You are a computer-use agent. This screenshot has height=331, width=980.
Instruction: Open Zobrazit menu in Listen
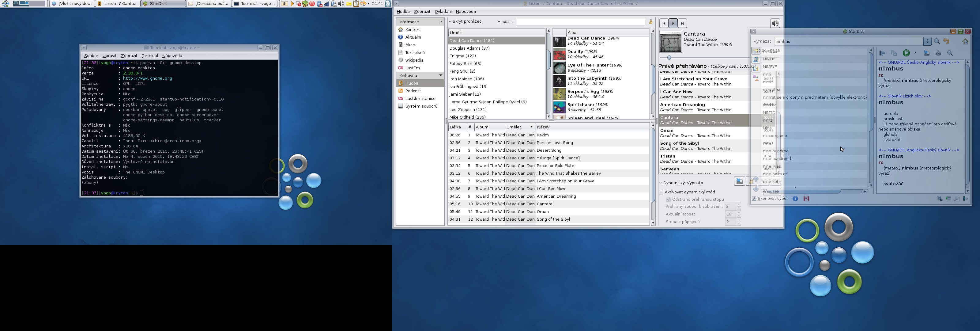(x=422, y=11)
